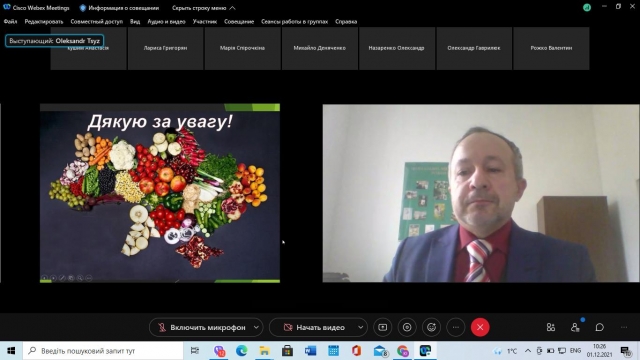Open the Вид menu
This screenshot has width=640, height=360.
click(135, 22)
